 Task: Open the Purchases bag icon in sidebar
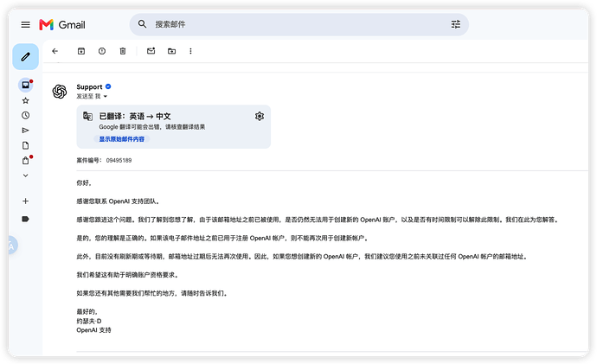pyautogui.click(x=25, y=161)
